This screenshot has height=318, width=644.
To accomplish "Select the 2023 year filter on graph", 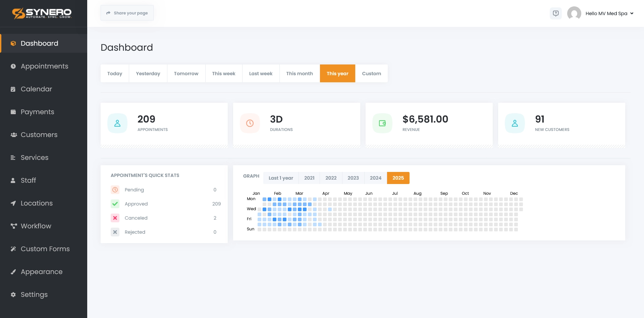I will coord(353,178).
